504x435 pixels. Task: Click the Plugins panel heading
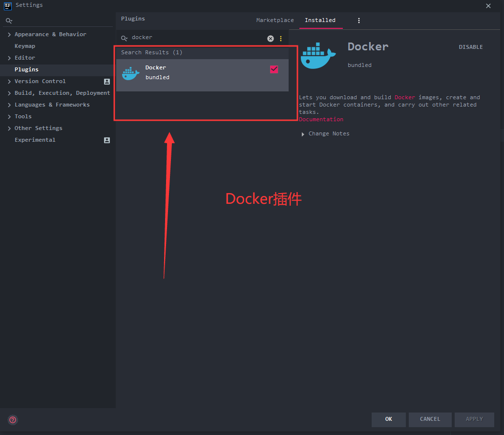point(133,19)
